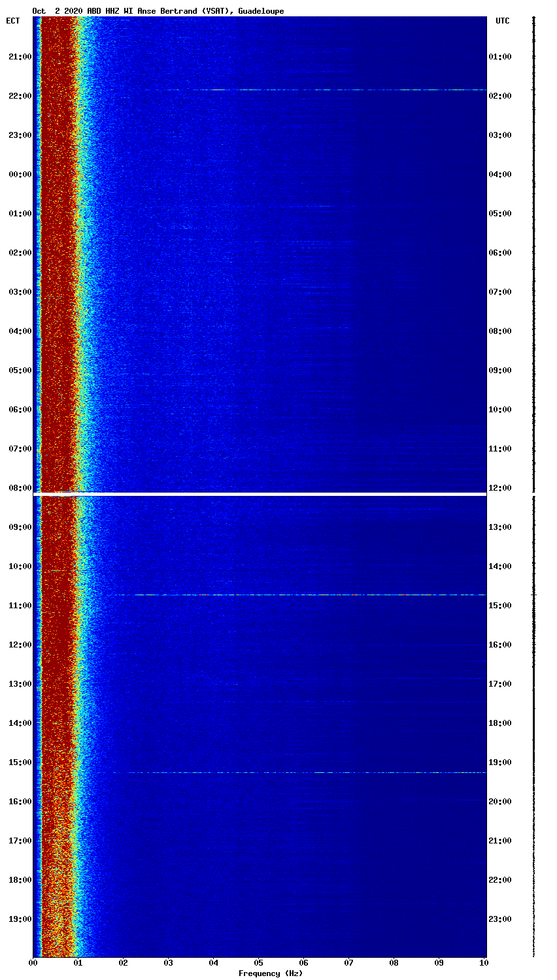
Task: Pick the 14:00 label on UTC axis
Action: 500,566
